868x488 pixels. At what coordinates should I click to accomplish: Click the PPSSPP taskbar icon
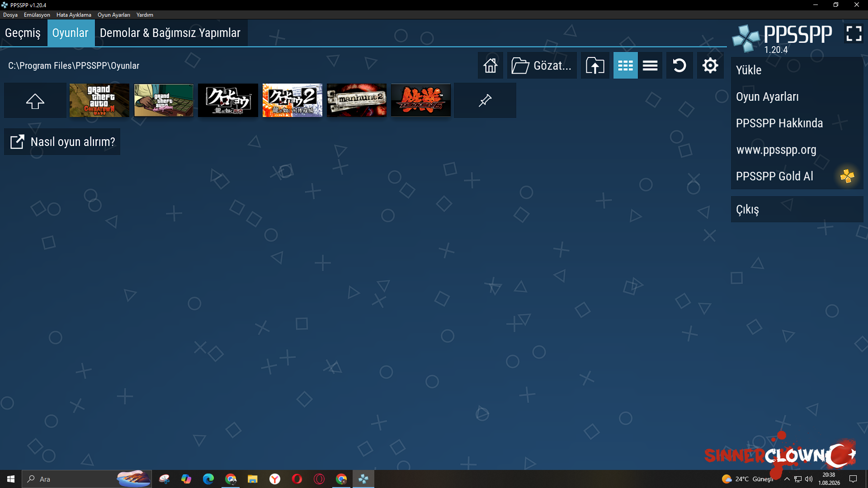(x=363, y=479)
